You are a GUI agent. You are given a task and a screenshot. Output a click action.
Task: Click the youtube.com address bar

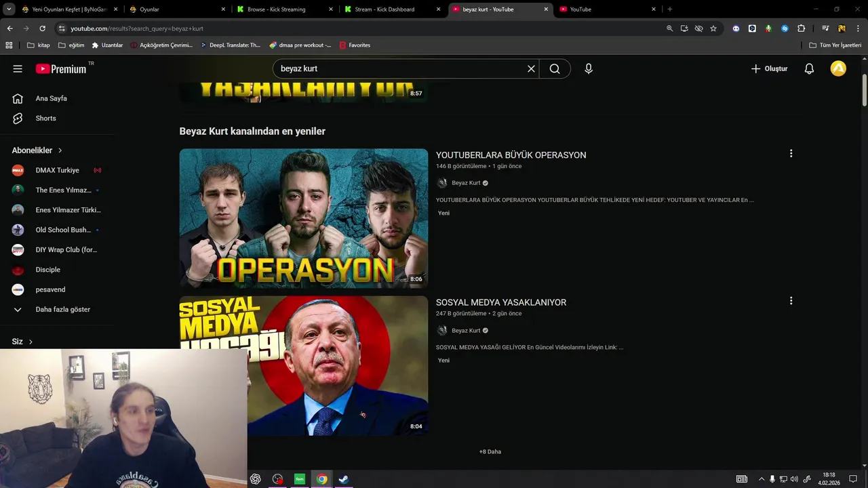tap(366, 28)
